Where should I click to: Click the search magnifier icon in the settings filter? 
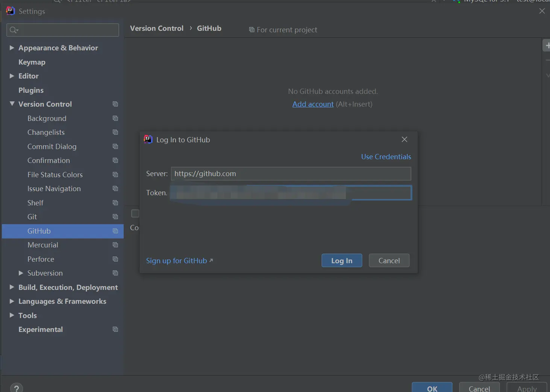coord(14,30)
